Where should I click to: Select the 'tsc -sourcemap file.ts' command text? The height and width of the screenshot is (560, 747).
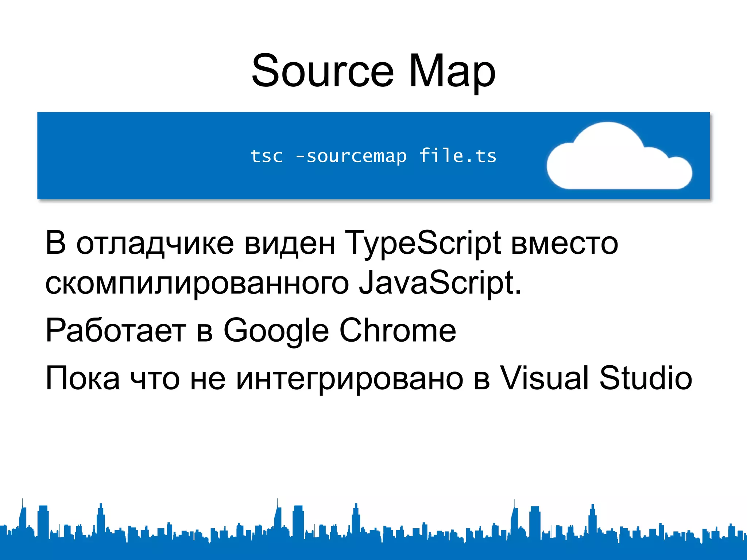pos(373,156)
